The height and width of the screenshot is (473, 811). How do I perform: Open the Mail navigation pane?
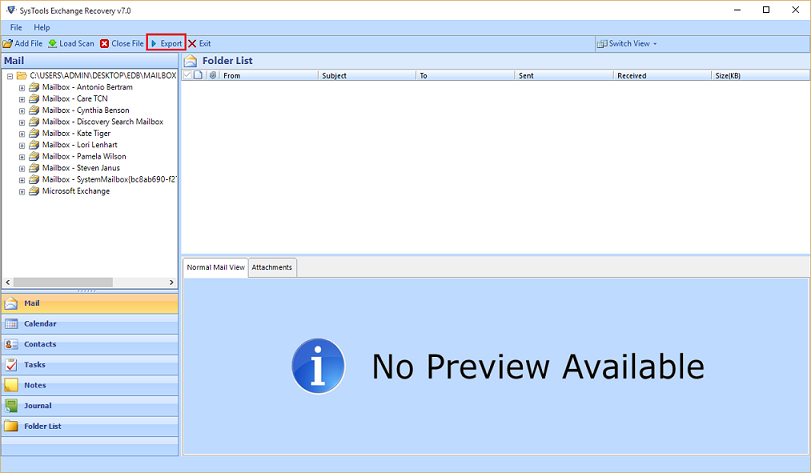(x=90, y=303)
